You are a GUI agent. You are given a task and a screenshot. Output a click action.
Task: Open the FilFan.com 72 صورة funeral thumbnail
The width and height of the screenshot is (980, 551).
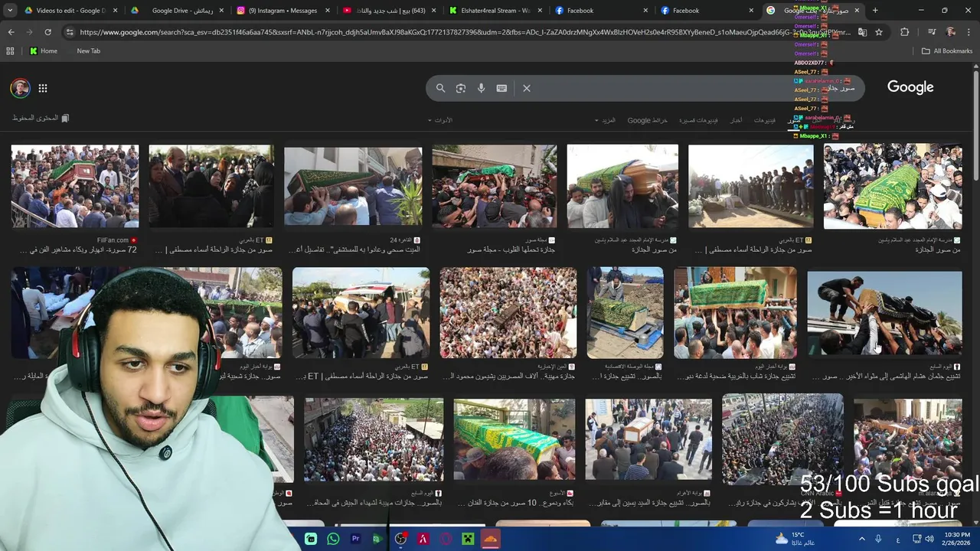(x=75, y=186)
